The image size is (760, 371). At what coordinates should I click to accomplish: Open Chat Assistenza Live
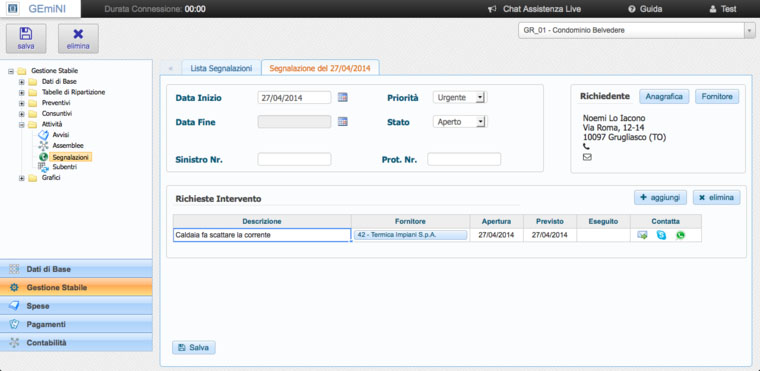pos(535,9)
